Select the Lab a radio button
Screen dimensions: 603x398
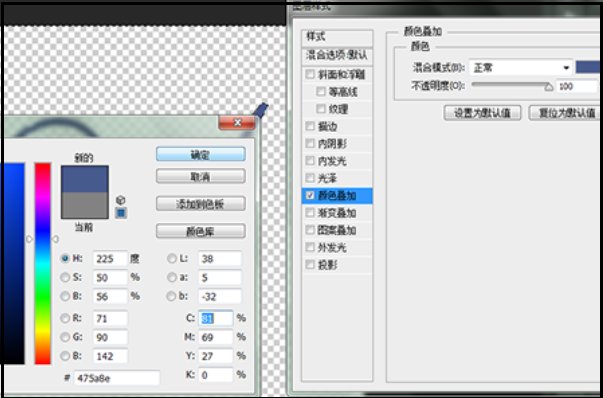coord(172,277)
